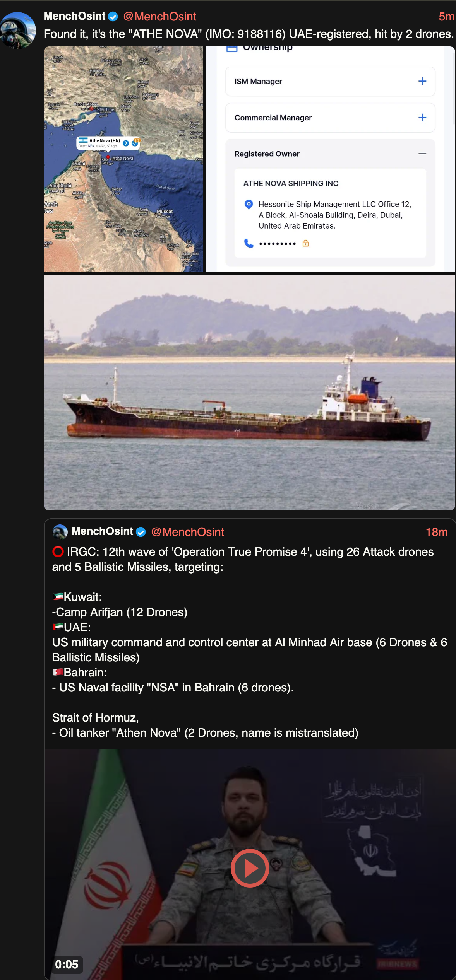Open the Strait of Hormuz map image

[123, 159]
